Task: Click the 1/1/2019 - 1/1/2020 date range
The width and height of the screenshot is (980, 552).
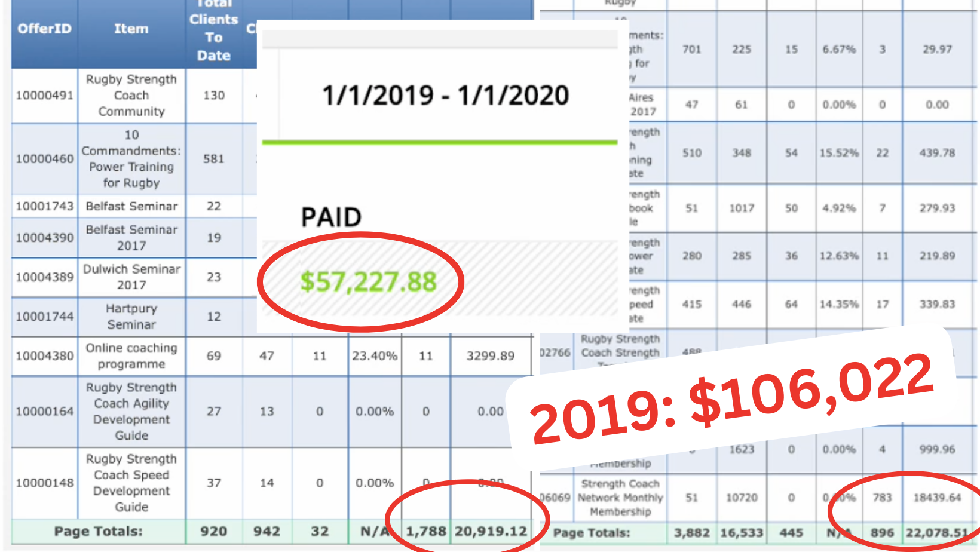Action: click(445, 96)
